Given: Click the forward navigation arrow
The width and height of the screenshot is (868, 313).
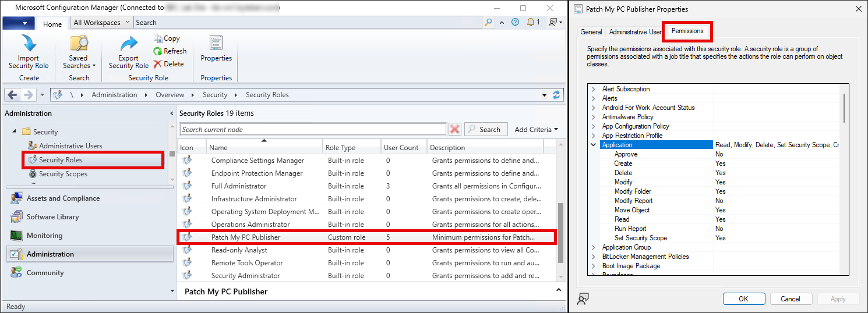Looking at the screenshot, I should pos(28,95).
